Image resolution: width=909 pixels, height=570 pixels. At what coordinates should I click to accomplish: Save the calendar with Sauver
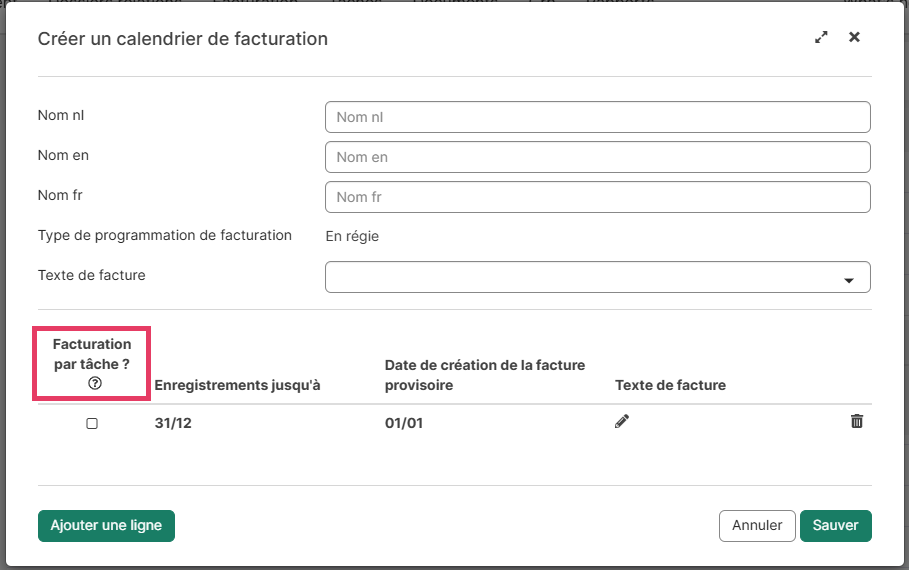[x=835, y=525]
